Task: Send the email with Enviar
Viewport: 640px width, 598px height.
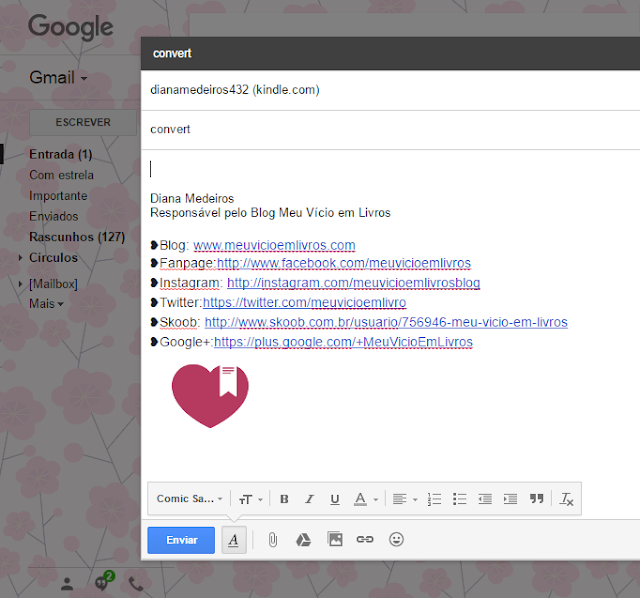Action: (181, 540)
